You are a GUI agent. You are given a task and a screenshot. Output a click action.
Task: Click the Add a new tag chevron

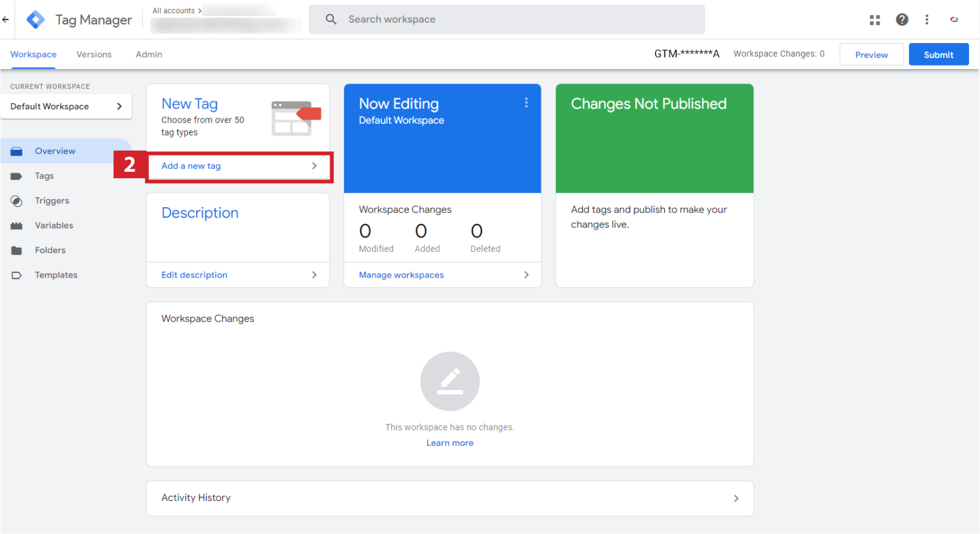314,166
